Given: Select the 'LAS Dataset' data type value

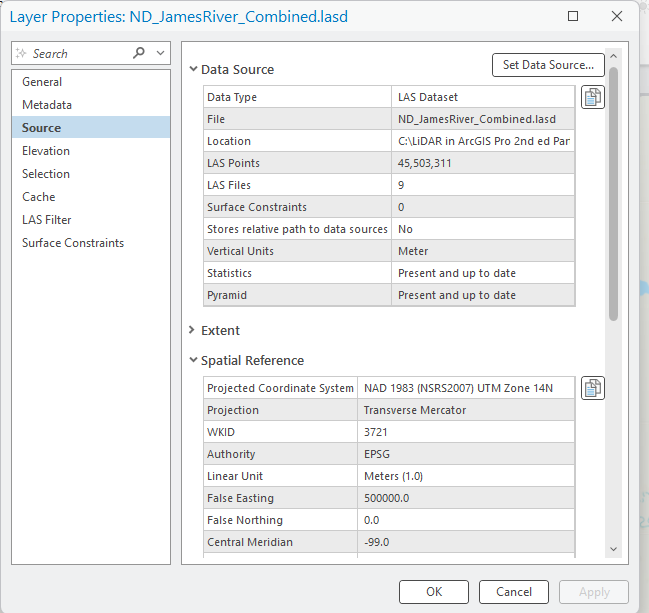Looking at the screenshot, I should pos(483,97).
